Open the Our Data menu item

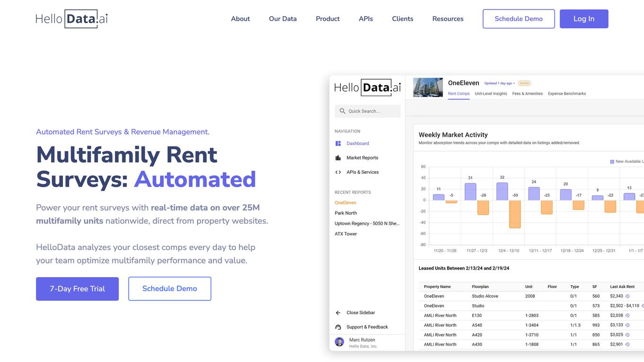(x=283, y=19)
